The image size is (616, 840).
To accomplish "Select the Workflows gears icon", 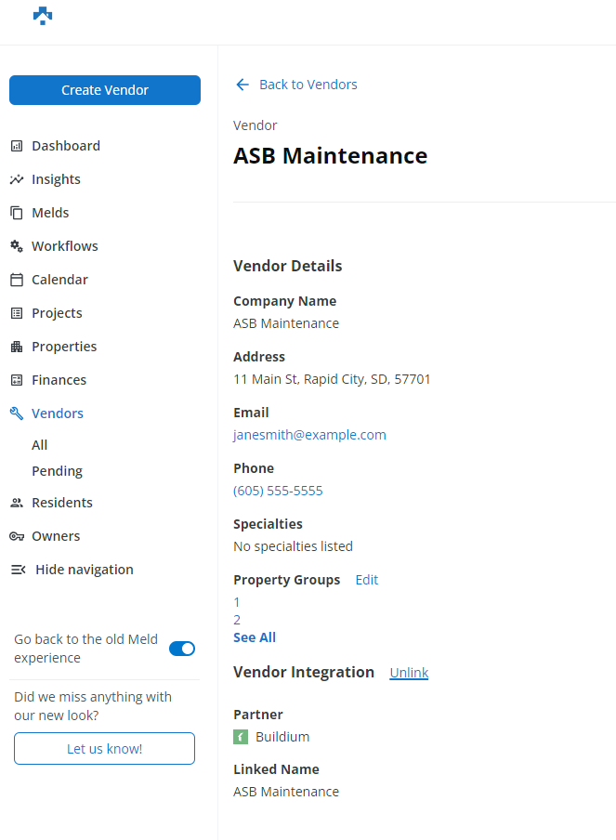I will (16, 246).
